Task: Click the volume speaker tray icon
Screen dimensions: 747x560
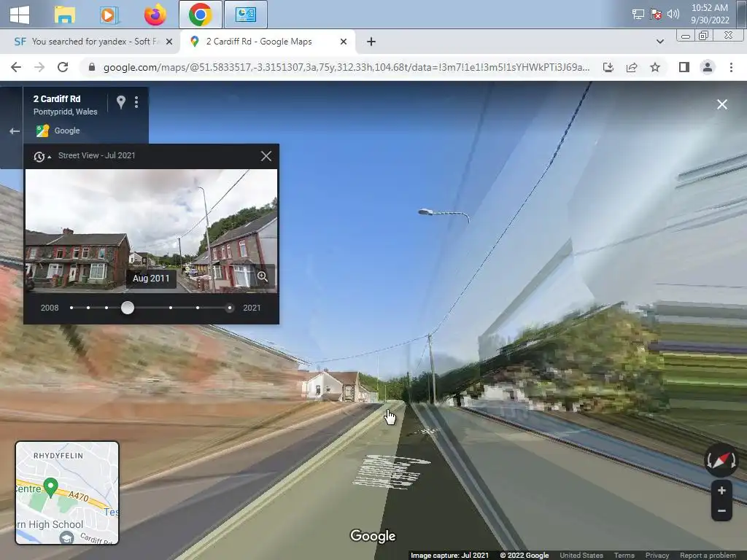Action: point(673,15)
